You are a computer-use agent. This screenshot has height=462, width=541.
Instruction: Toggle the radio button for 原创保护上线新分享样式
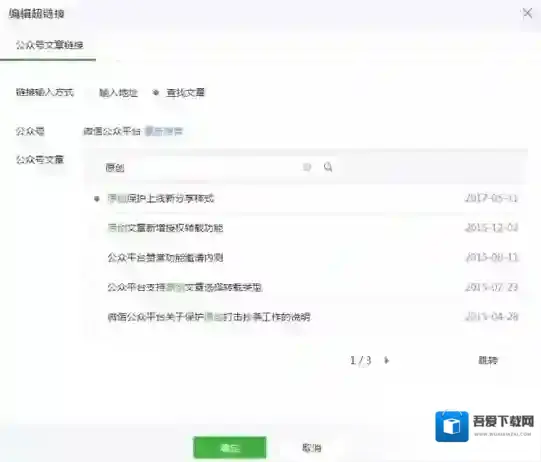(x=97, y=199)
